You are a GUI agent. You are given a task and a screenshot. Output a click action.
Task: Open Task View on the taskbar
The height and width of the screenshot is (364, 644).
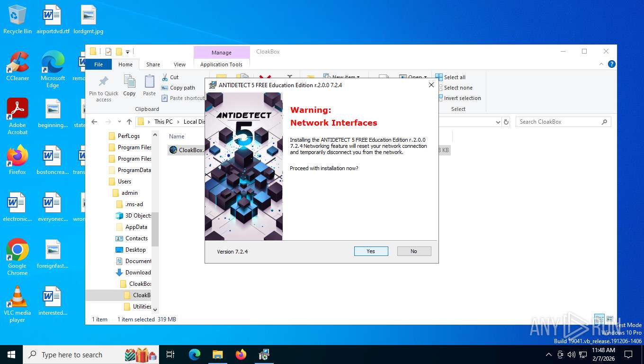point(171,355)
